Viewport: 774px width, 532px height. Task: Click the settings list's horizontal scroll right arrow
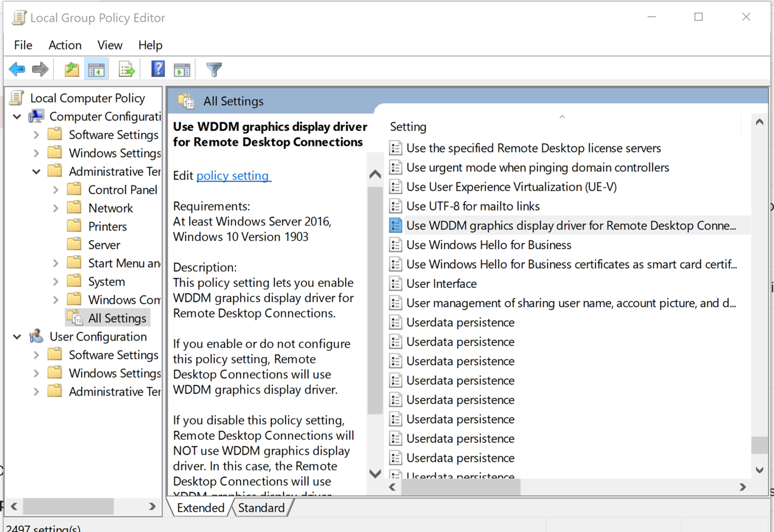pyautogui.click(x=742, y=488)
